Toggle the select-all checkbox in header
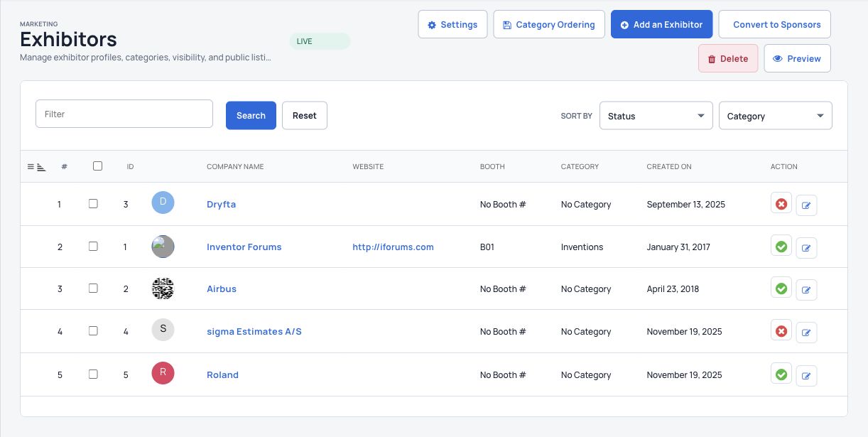The width and height of the screenshot is (868, 437). coord(97,166)
